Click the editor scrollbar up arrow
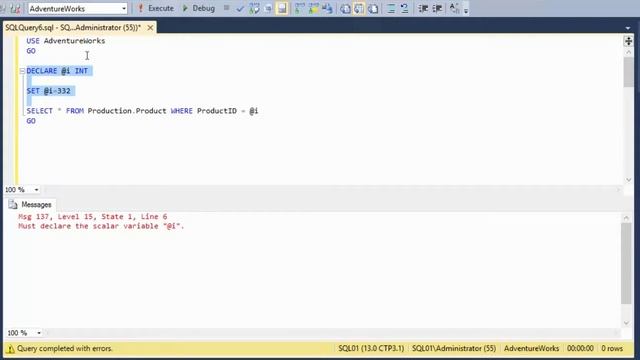 coord(629,52)
